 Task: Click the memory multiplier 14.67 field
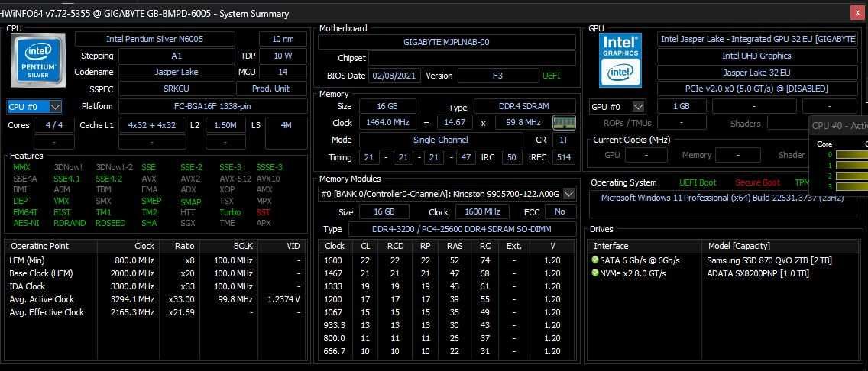(455, 123)
